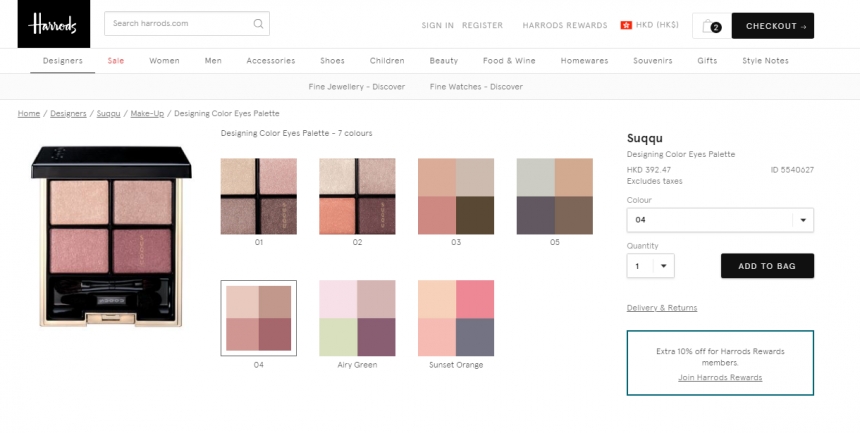
Task: Expand the Quantity dropdown
Action: pyautogui.click(x=650, y=266)
